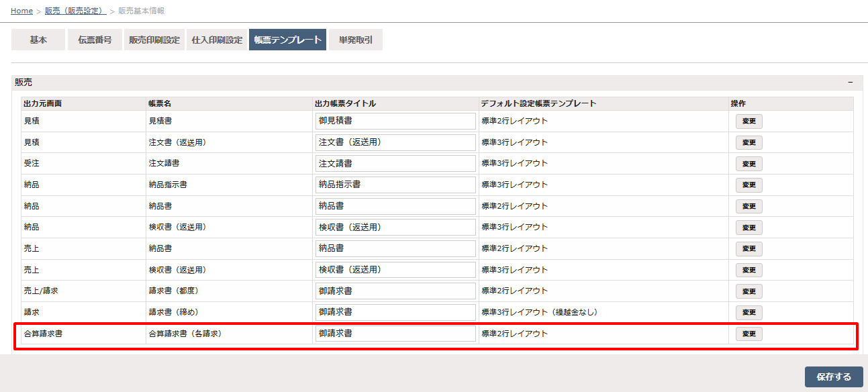Change template for 請求書（締め） row
The image size is (868, 392).
[749, 313]
